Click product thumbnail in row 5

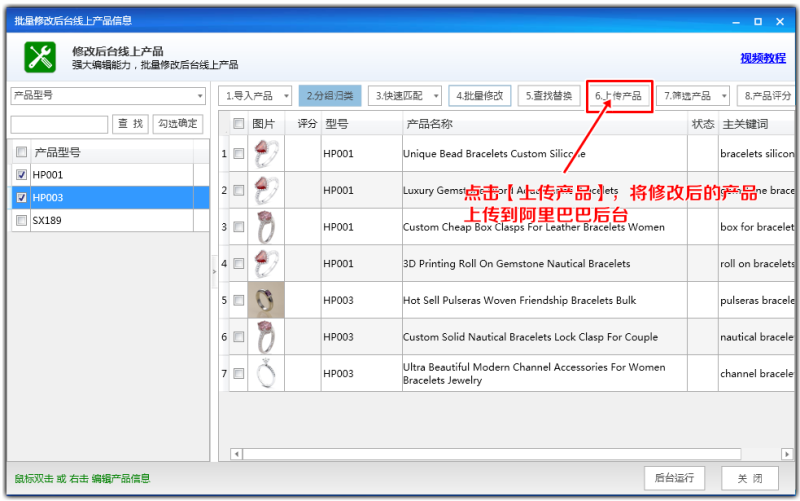point(266,300)
